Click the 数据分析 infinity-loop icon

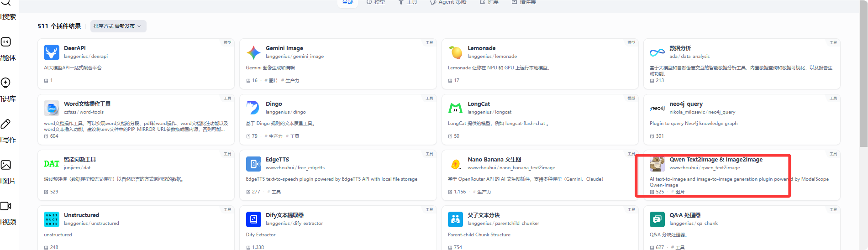pyautogui.click(x=657, y=52)
